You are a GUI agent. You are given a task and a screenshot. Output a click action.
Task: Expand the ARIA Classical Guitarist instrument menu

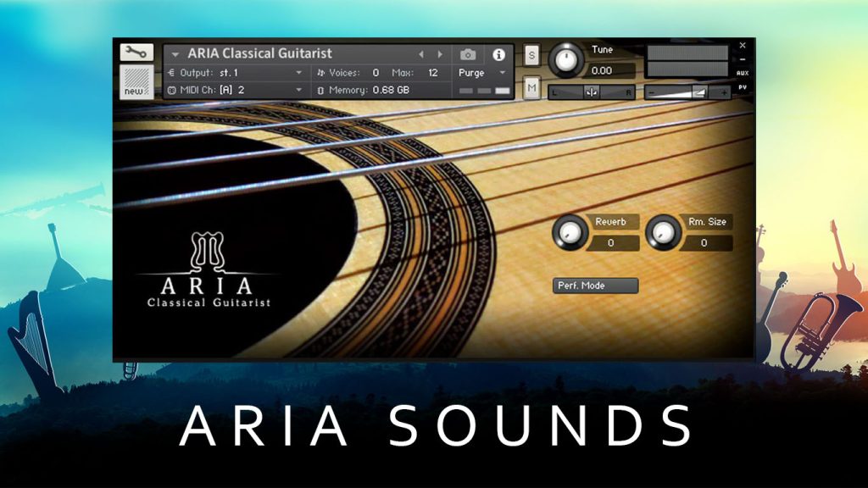pyautogui.click(x=175, y=54)
